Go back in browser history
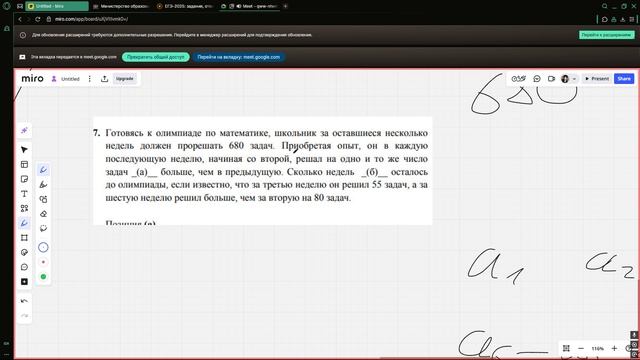The image size is (640, 360). point(20,19)
